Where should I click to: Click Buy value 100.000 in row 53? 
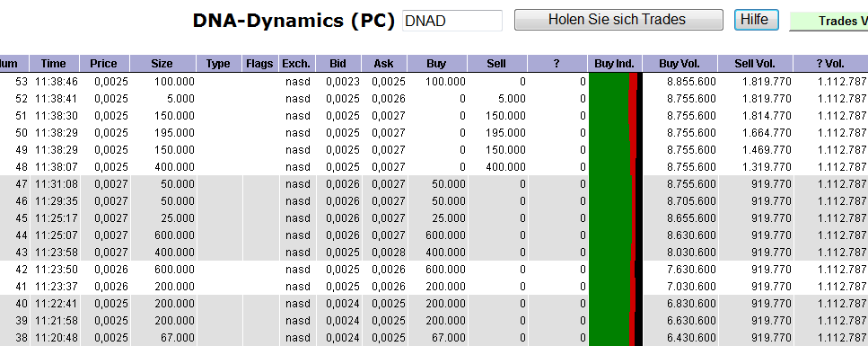click(445, 82)
